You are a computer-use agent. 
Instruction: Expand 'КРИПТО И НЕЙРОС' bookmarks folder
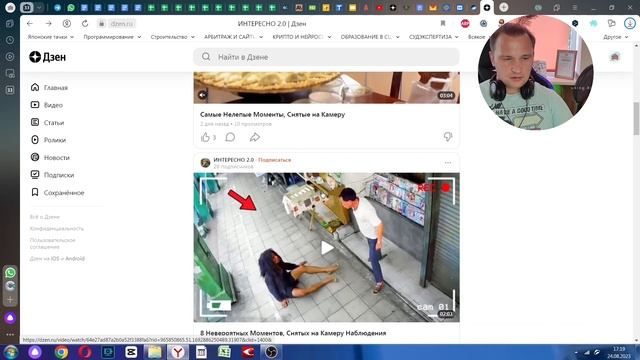click(x=302, y=37)
